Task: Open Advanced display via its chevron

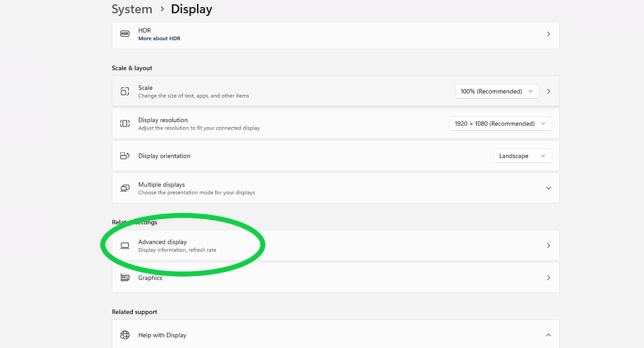Action: [548, 245]
